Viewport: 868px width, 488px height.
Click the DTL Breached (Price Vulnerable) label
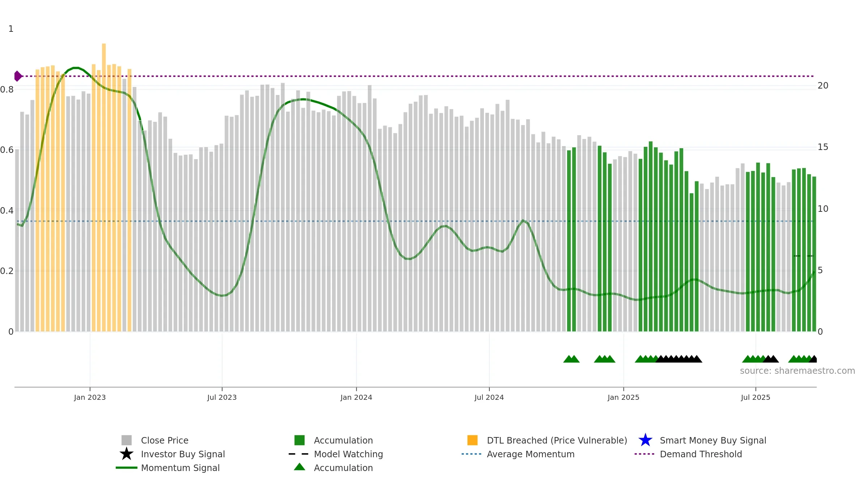click(557, 440)
